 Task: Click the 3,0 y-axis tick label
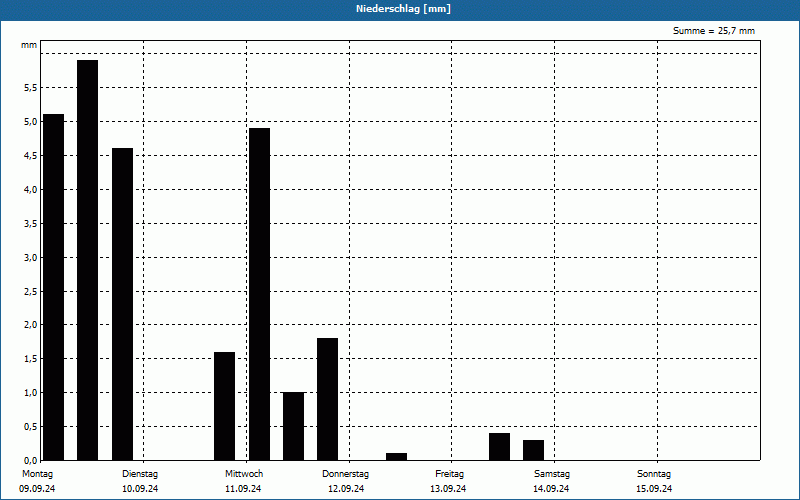coord(31,258)
